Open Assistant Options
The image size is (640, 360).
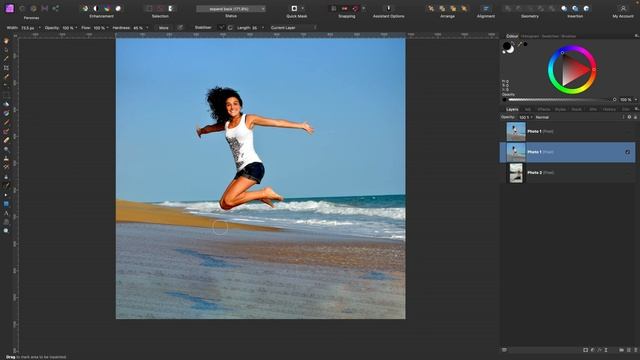pos(388,8)
